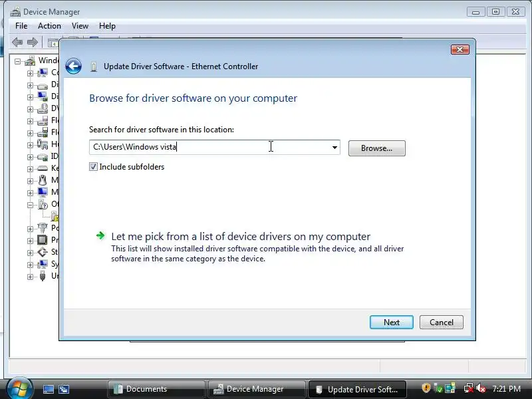Expand the Keyboards node

tap(30, 169)
